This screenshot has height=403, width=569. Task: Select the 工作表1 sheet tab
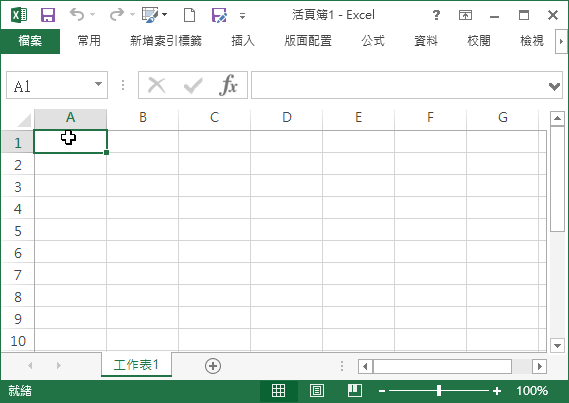click(136, 365)
